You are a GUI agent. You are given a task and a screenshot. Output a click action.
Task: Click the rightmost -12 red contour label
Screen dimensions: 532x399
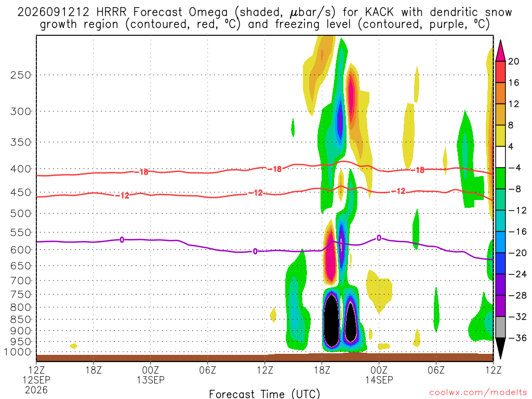[398, 191]
